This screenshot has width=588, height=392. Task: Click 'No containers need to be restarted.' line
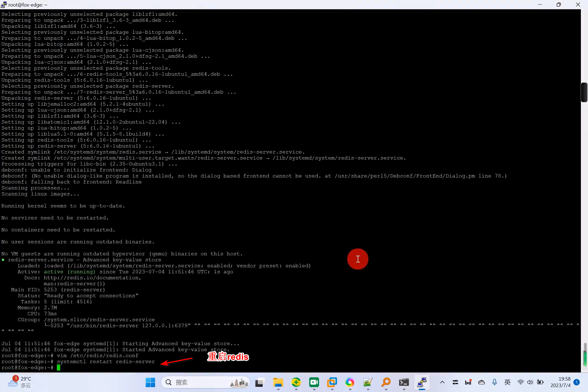(x=58, y=230)
